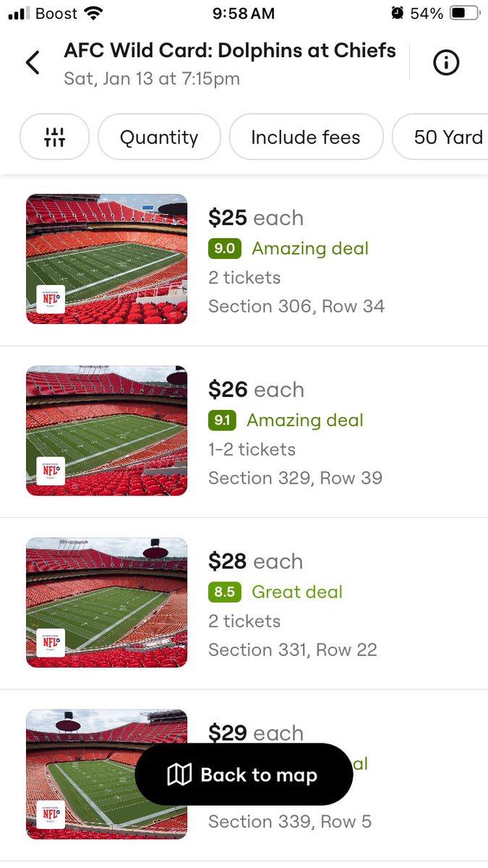Select the $25 each listing
Screen dimensions: 488x868
[x=244, y=260]
